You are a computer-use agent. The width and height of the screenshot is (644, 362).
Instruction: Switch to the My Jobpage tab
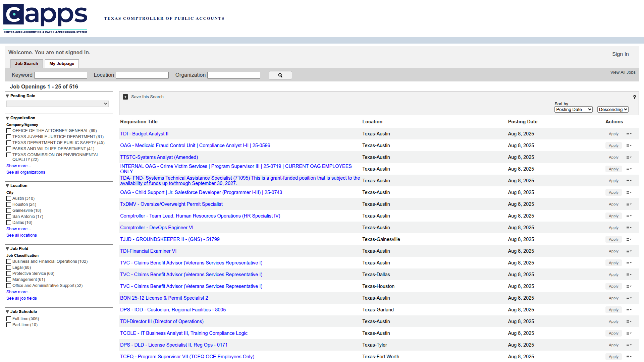[62, 64]
